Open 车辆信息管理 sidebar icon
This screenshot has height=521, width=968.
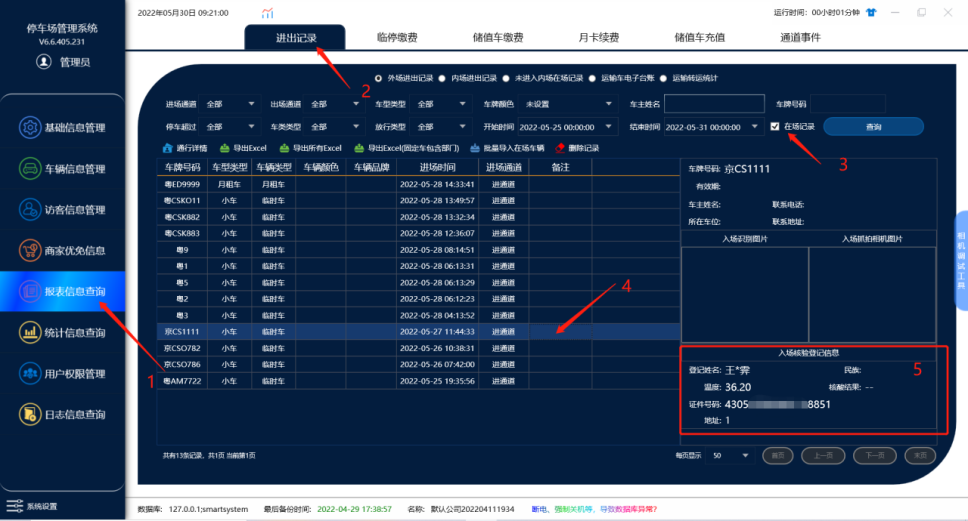coord(29,169)
